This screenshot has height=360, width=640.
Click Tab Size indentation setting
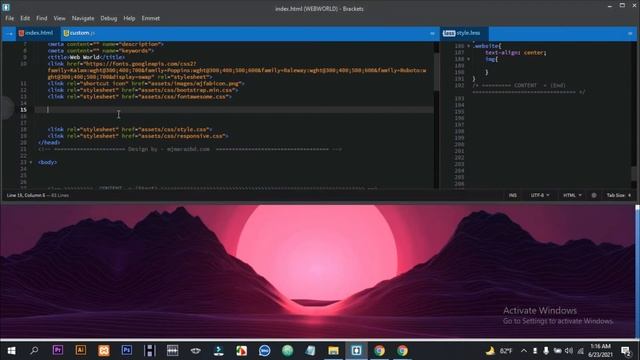(x=619, y=196)
